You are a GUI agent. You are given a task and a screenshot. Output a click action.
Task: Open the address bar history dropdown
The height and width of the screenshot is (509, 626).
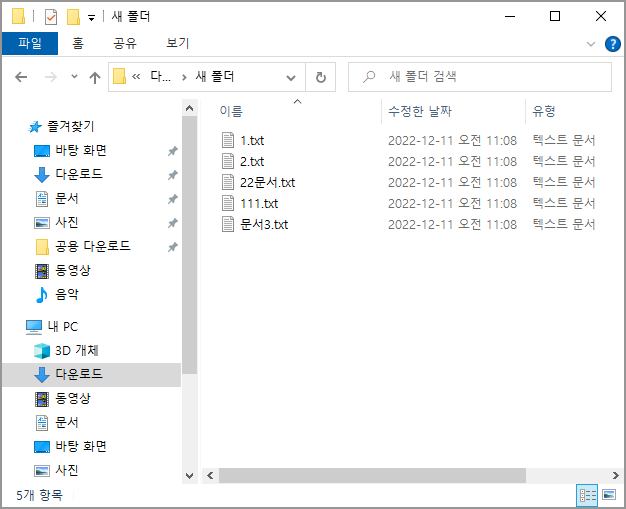coord(291,77)
